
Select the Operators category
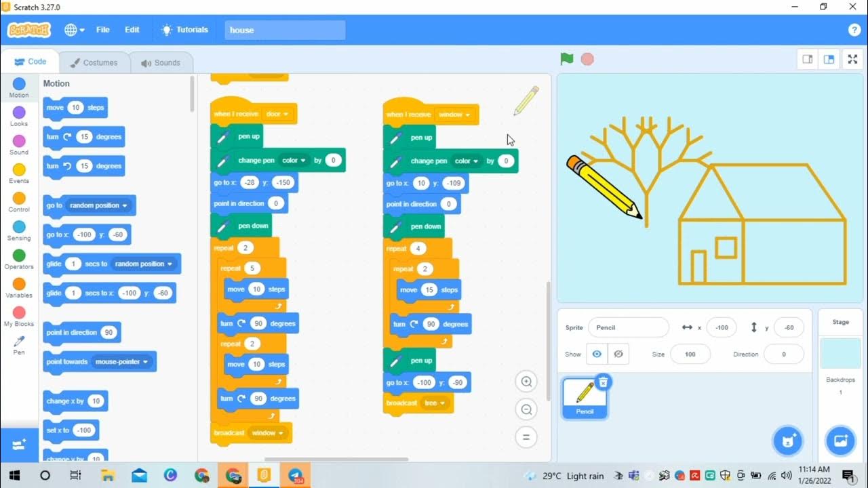tap(19, 258)
